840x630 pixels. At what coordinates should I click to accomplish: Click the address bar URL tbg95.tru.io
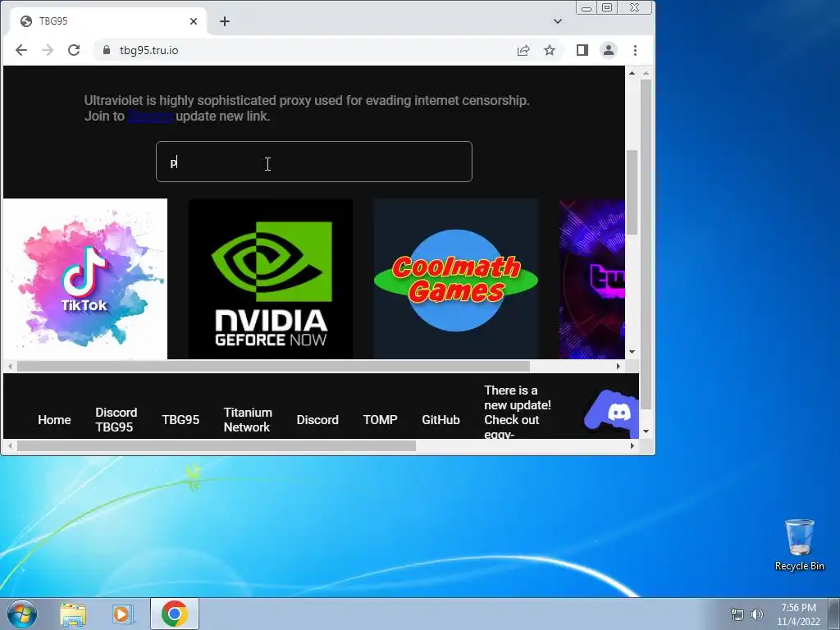(149, 50)
